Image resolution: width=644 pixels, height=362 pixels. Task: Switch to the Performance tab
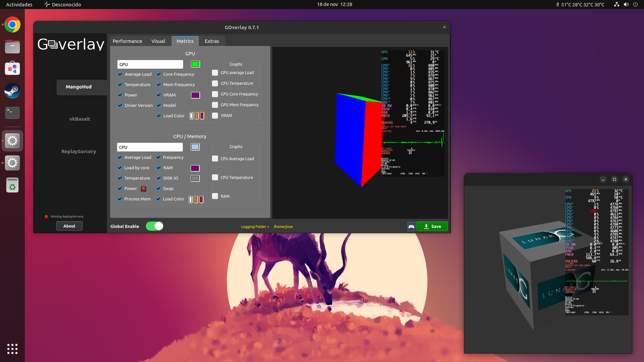[127, 41]
